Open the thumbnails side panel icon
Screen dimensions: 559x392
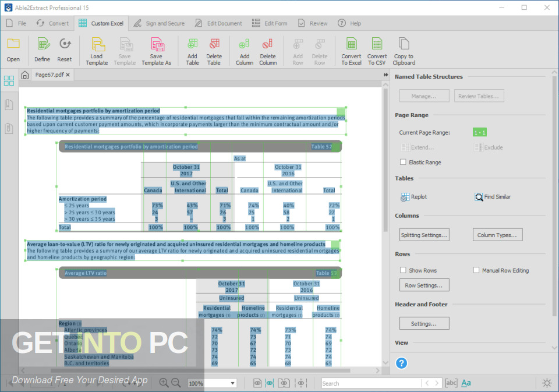point(9,80)
